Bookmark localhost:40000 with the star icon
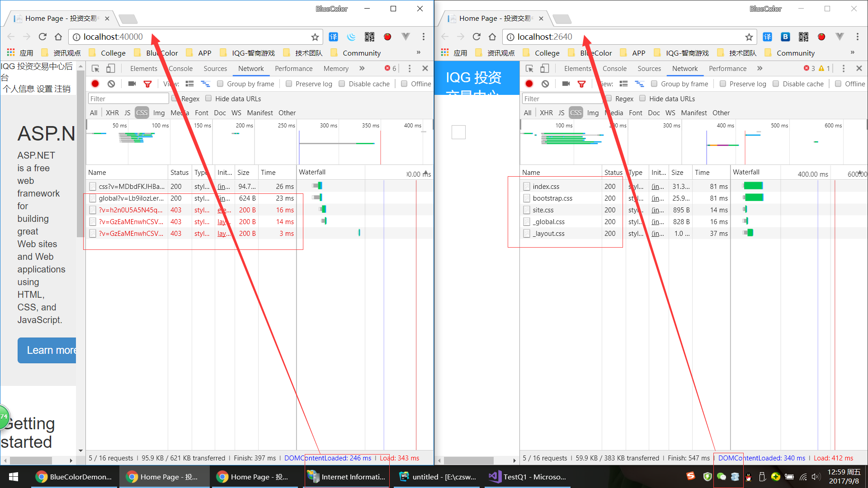The width and height of the screenshot is (868, 488). tap(315, 37)
